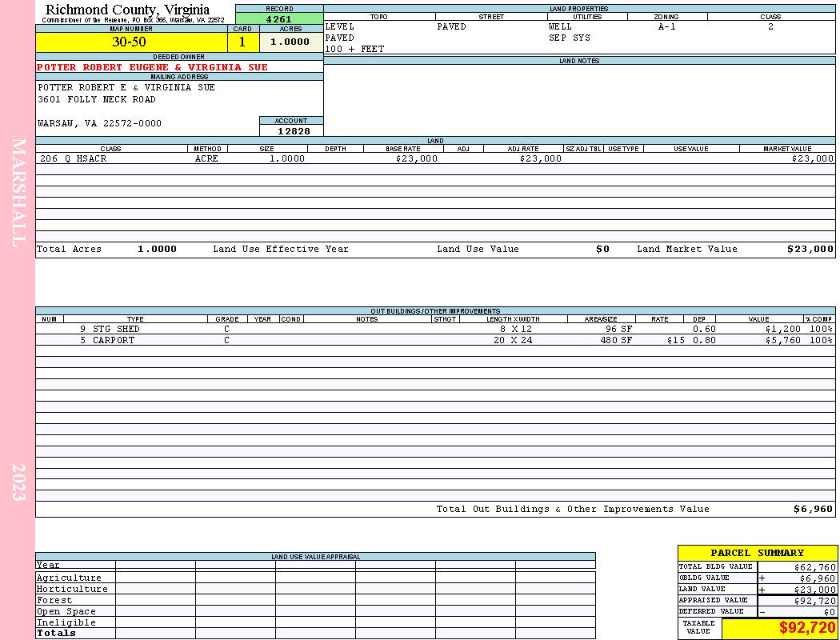Click the record number 4261

pyautogui.click(x=279, y=19)
